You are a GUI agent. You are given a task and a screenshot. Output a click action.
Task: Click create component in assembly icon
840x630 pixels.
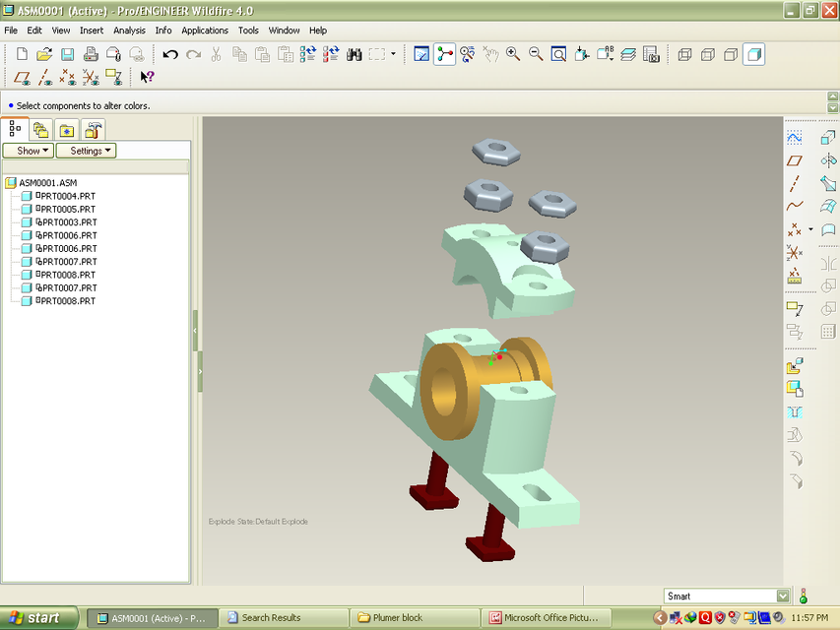795,389
